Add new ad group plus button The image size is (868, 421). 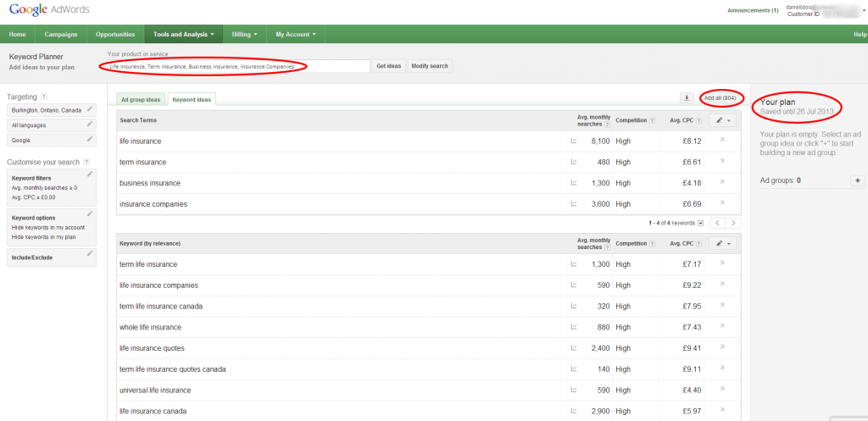857,181
